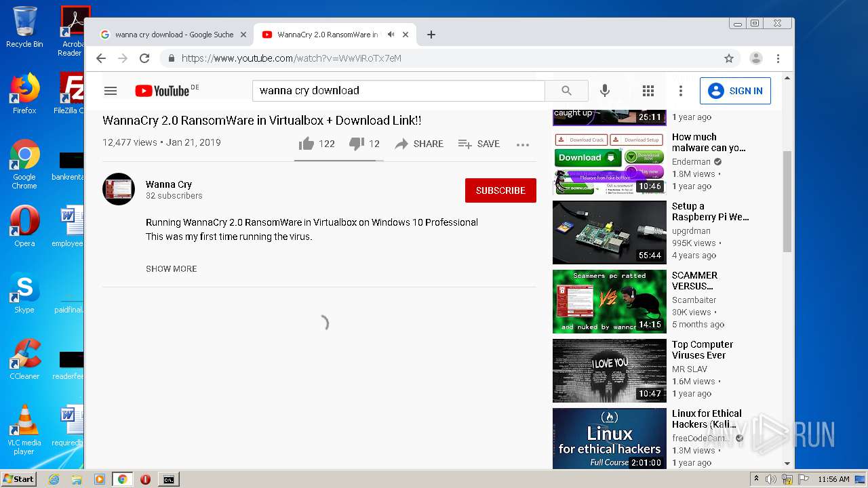868x488 pixels.
Task: Open Chrome three-dot menu
Action: point(778,58)
